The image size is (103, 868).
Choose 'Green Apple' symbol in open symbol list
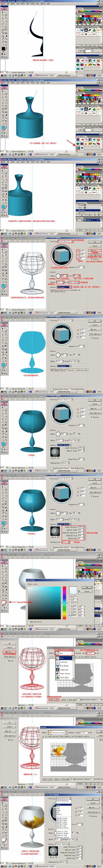click(64, 678)
